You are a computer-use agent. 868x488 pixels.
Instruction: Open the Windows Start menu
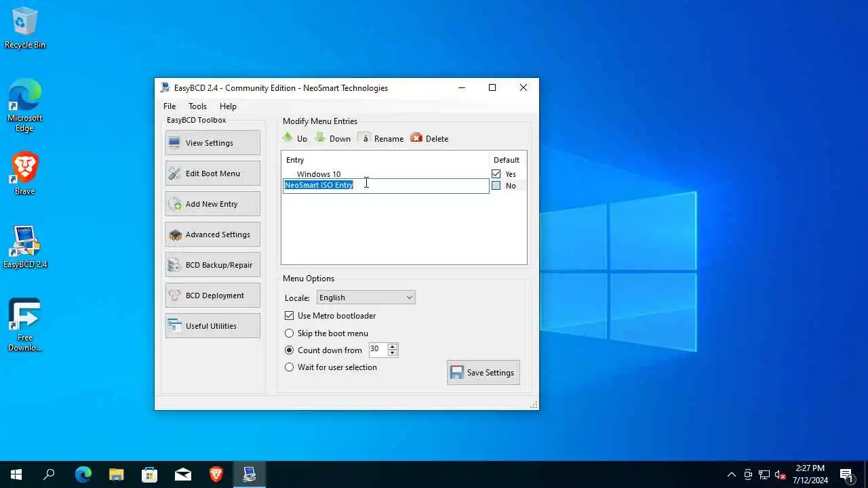[x=16, y=474]
